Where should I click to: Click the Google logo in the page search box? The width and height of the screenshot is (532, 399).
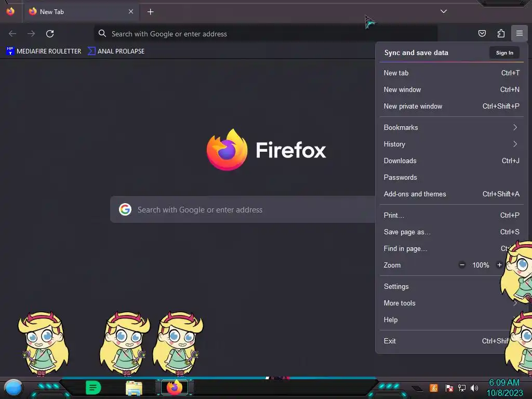click(x=125, y=209)
